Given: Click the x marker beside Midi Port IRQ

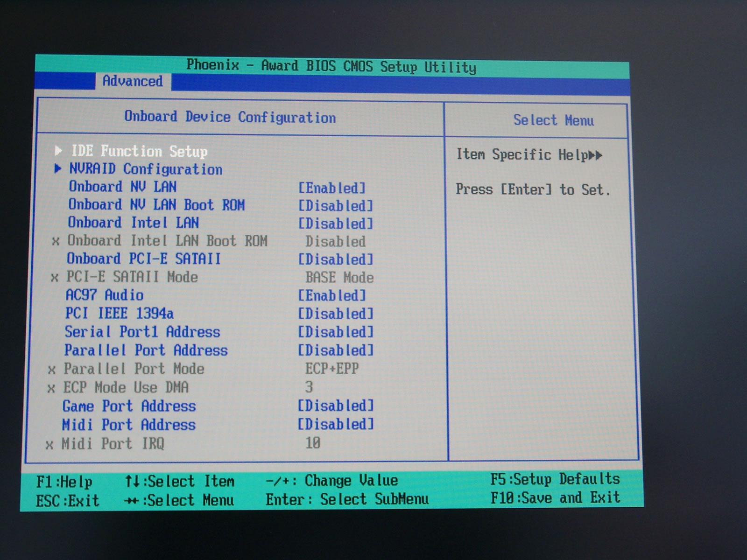Looking at the screenshot, I should pos(49,445).
